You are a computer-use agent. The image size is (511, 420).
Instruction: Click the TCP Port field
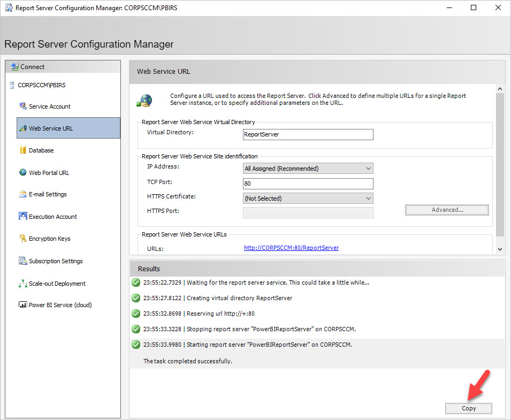[308, 184]
